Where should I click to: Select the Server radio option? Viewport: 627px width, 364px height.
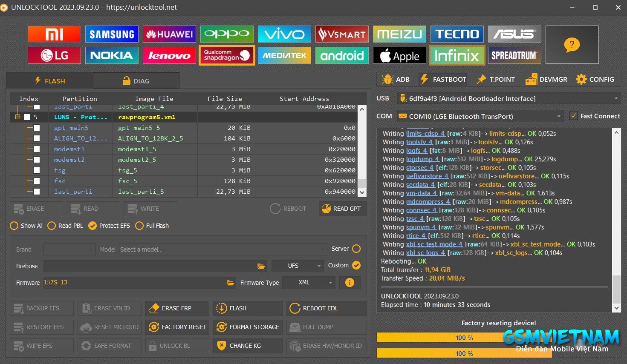coord(356,249)
